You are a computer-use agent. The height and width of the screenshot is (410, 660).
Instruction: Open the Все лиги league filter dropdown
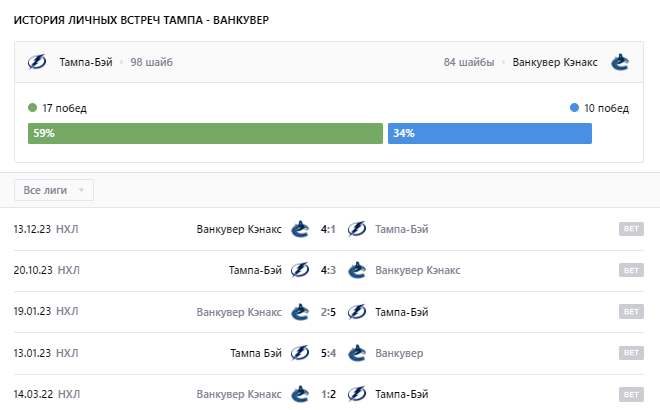point(54,190)
